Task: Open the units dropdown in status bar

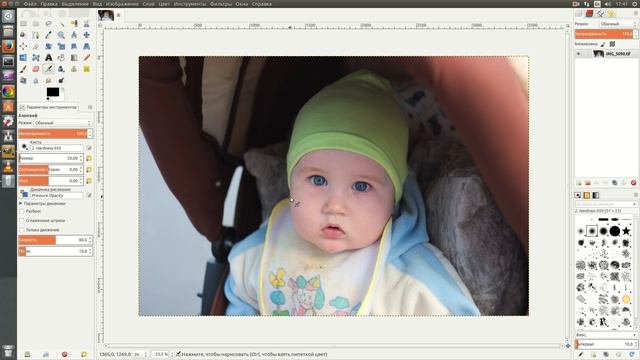Action: click(x=140, y=354)
